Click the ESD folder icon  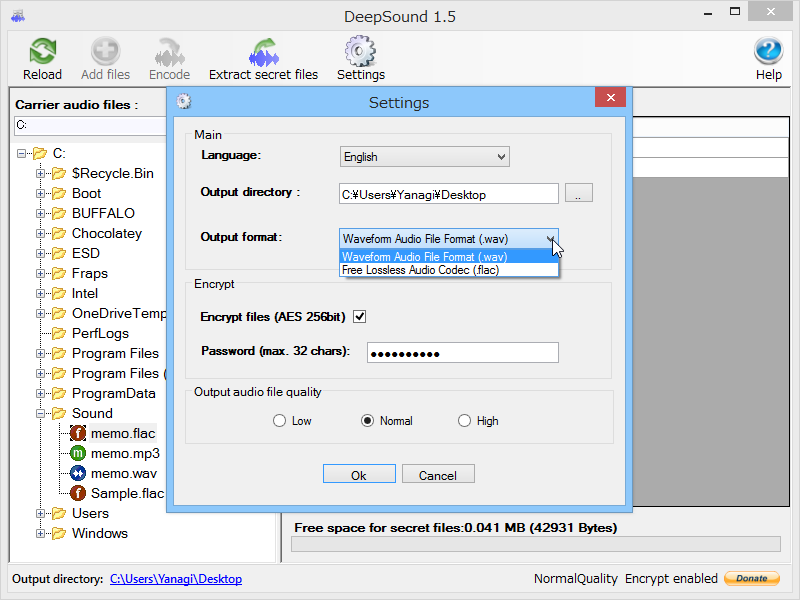[x=59, y=253]
